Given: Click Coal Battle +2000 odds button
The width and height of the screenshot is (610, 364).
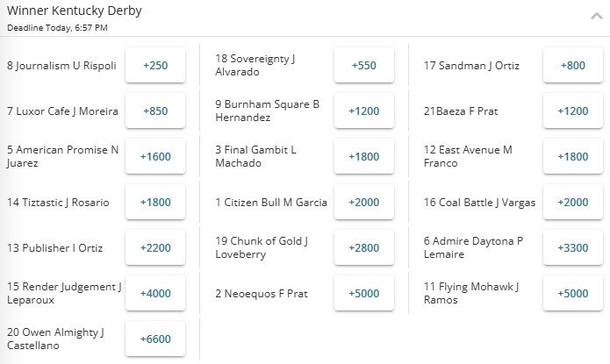Looking at the screenshot, I should click(x=572, y=203).
